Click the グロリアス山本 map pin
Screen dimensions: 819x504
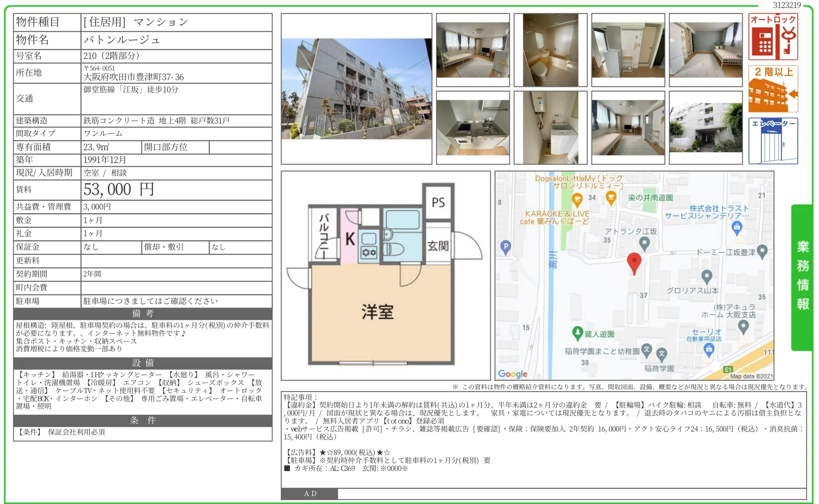(706, 276)
